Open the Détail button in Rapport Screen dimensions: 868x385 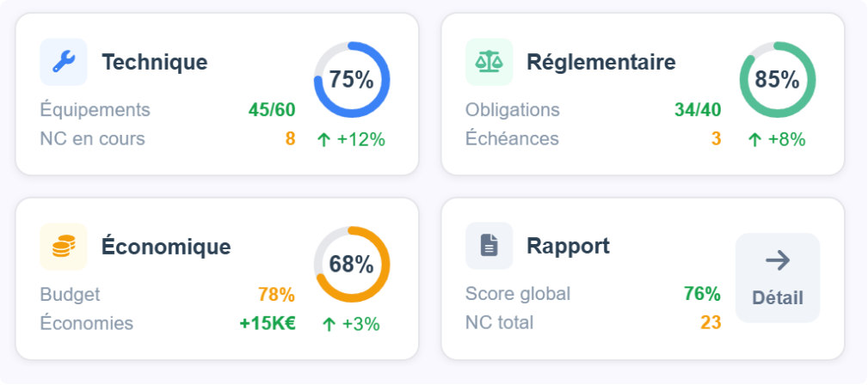pyautogui.click(x=777, y=278)
